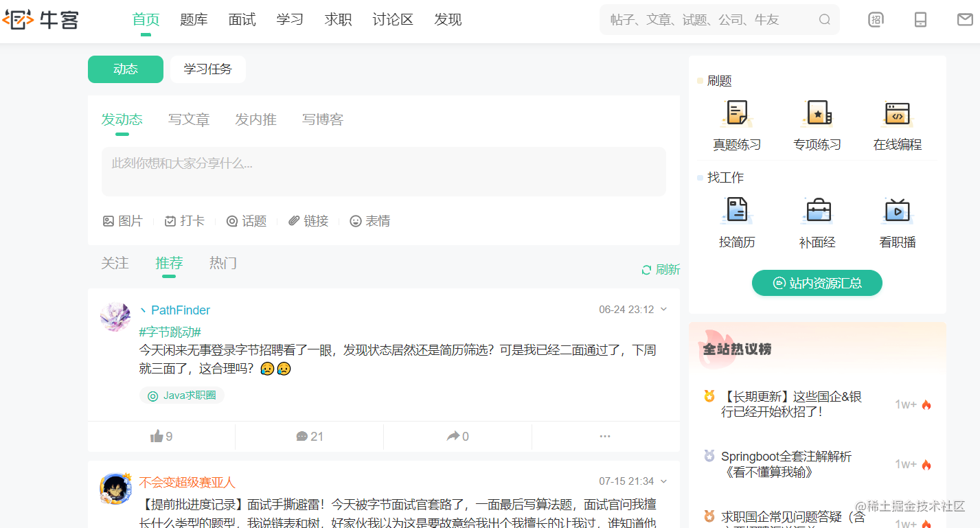Click PathFinder's avatar

(x=115, y=317)
